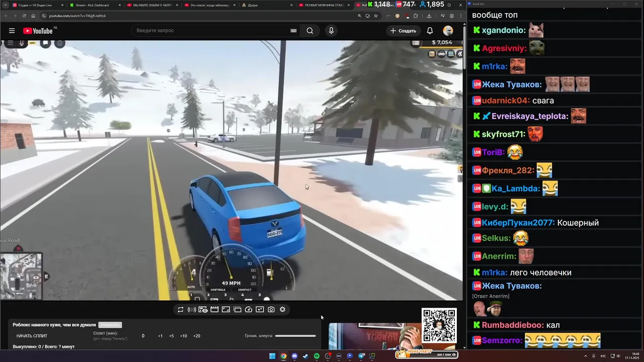Click the minimap in the game video

21,276
